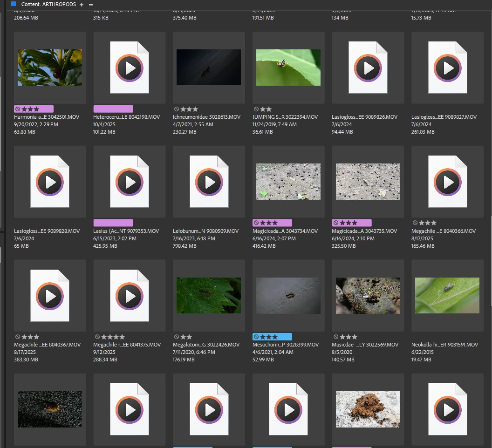492x448 pixels.
Task: Select the Harmonia ladybug video thumbnail
Action: [50, 68]
